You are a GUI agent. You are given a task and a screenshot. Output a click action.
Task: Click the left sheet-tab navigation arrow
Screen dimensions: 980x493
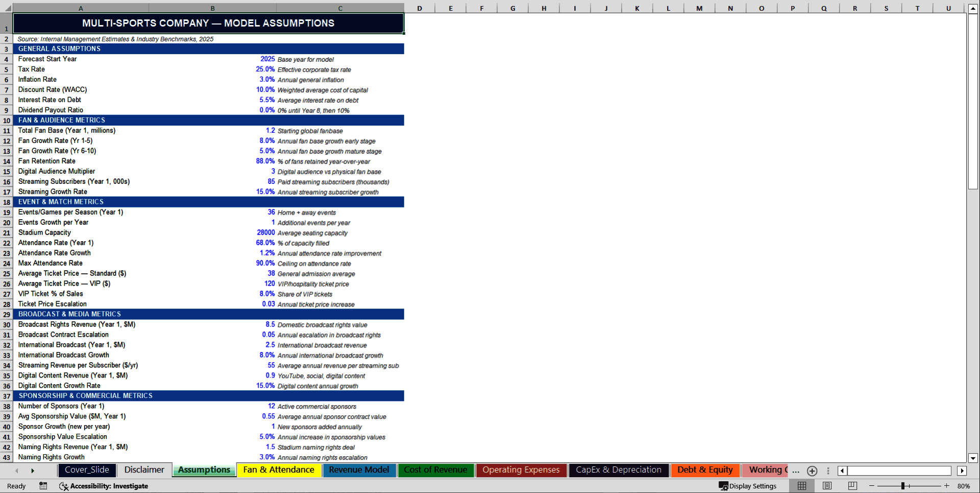[16, 470]
